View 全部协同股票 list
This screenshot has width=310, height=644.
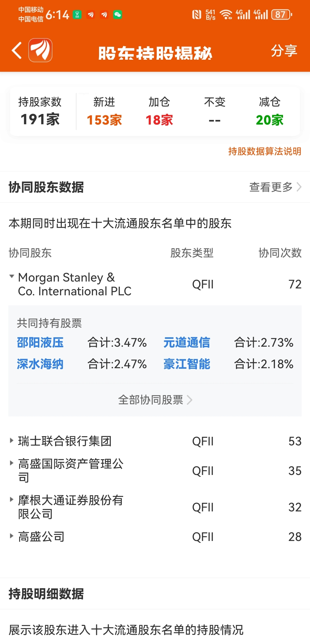[x=155, y=399]
